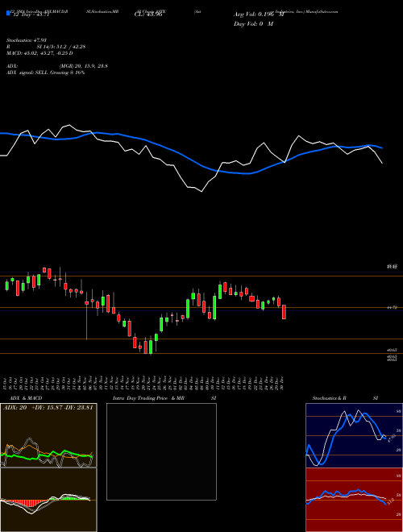Open the ADX chart with the green line
This screenshot has width=403, height=532.
pos(48,435)
